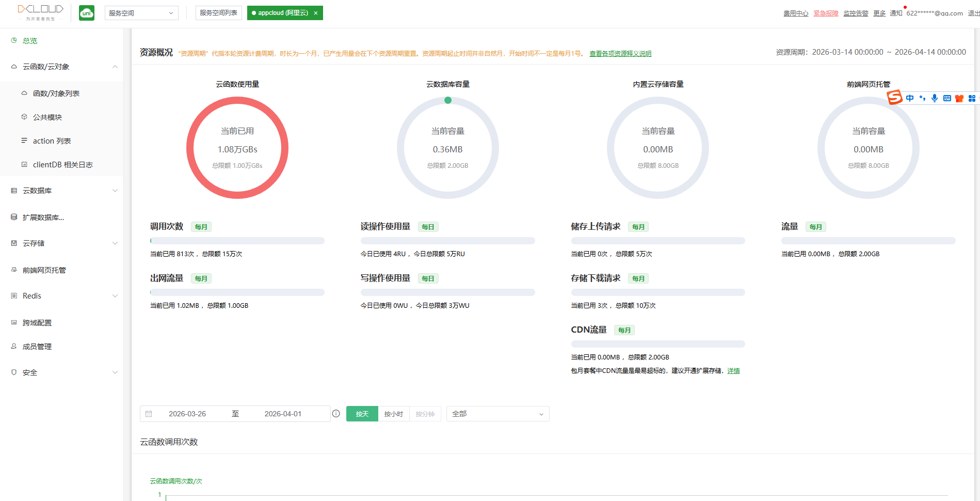Screen dimensions: 980x501
Task: Click the calendar icon in date picker
Action: tap(149, 414)
